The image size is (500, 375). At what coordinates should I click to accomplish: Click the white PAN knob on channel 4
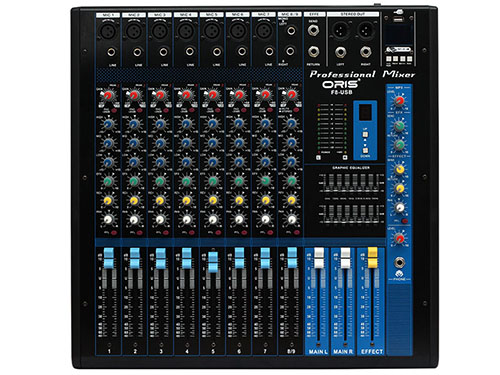coord(187,220)
